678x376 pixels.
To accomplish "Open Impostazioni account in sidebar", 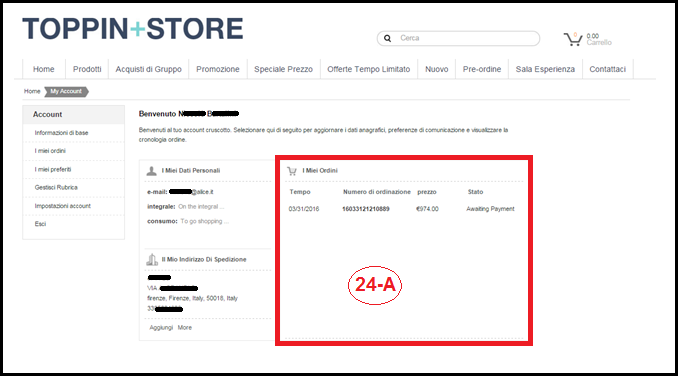I will (63, 206).
